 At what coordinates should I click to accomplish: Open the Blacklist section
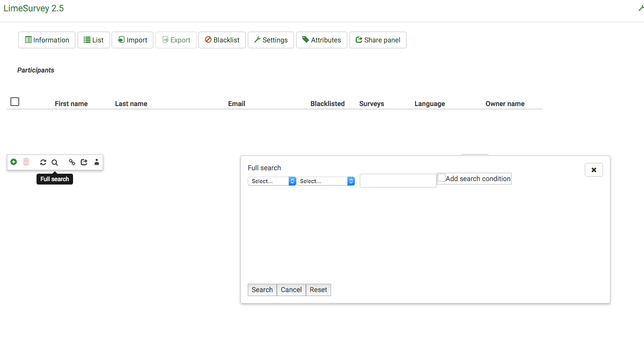(x=222, y=40)
